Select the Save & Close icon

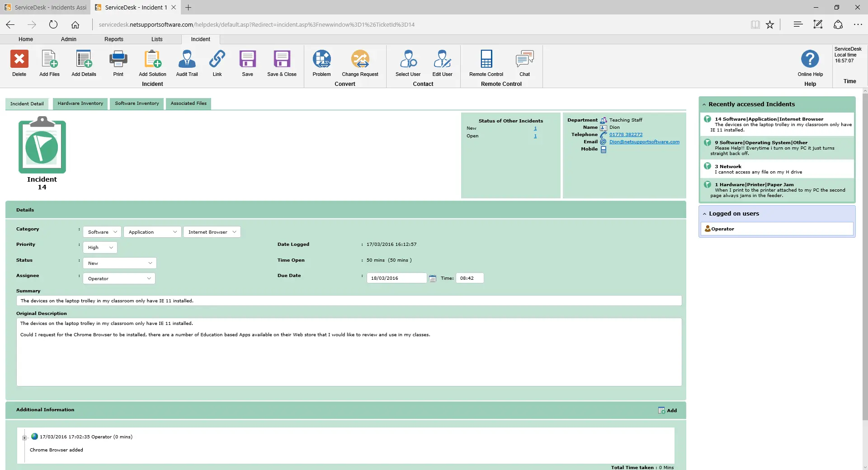281,62
